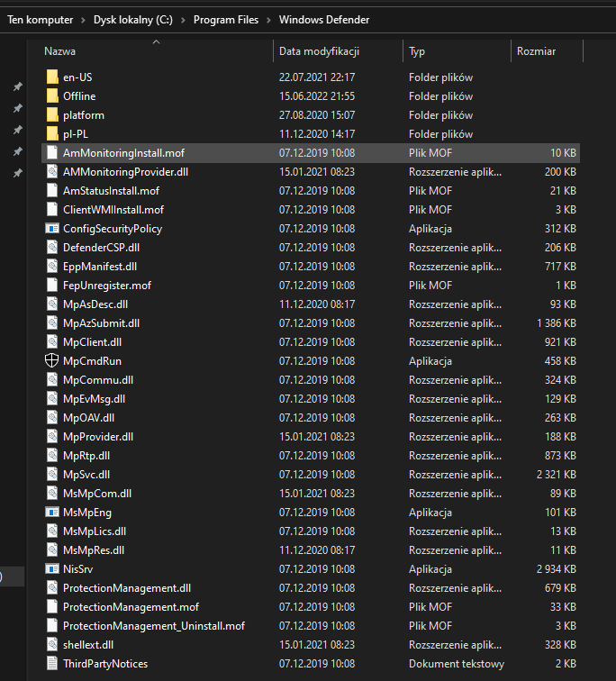
Task: Click the MpAsDesc.dll file icon
Action: click(x=52, y=304)
